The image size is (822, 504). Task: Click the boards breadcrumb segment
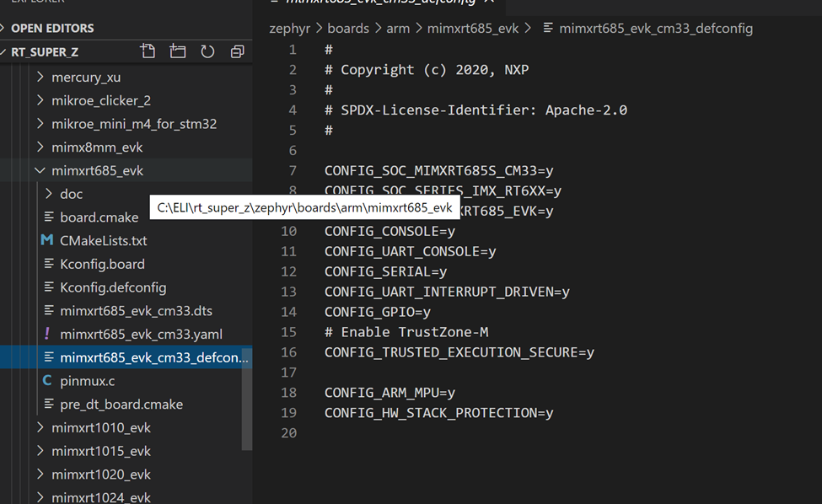348,29
